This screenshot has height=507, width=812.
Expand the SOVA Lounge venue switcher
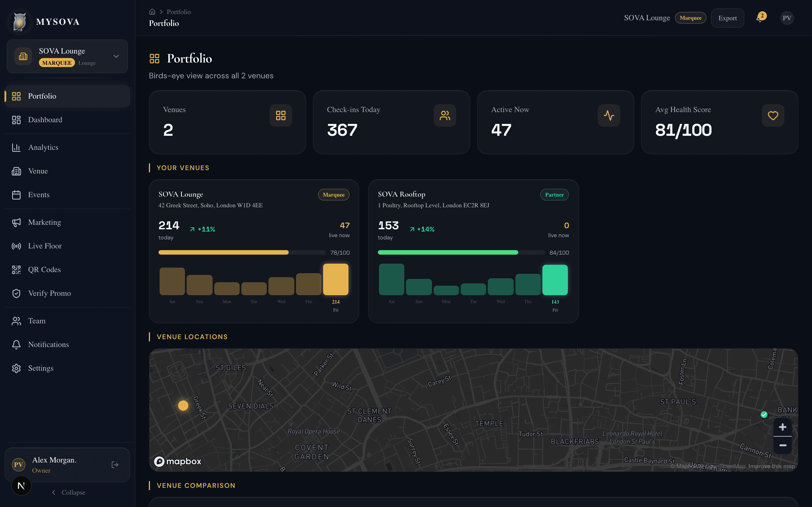[116, 56]
